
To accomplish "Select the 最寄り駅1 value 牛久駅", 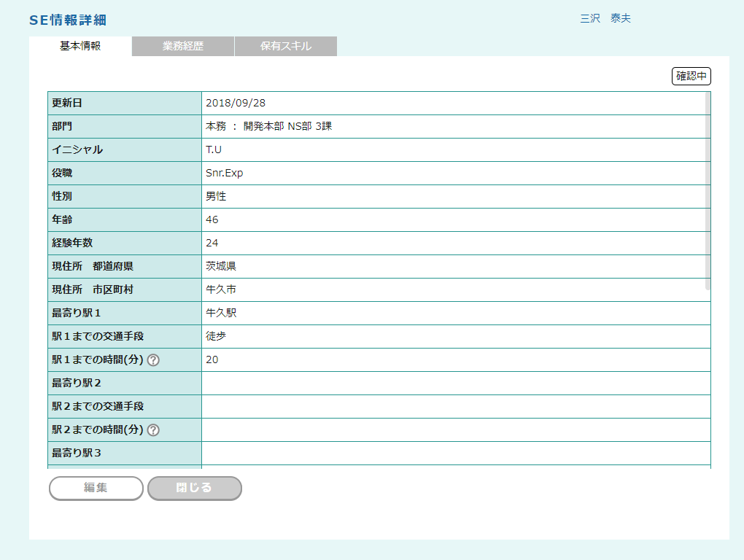I will pyautogui.click(x=221, y=313).
